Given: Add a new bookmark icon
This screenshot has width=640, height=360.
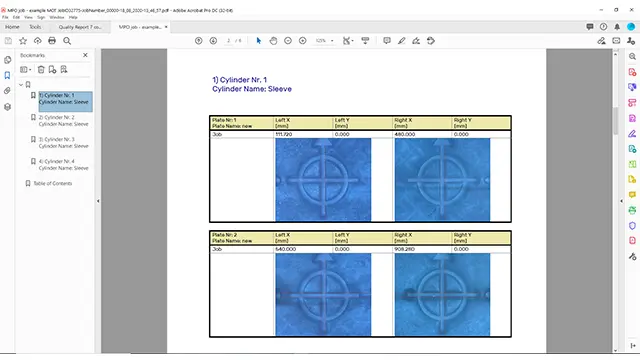Looking at the screenshot, I should (x=52, y=70).
